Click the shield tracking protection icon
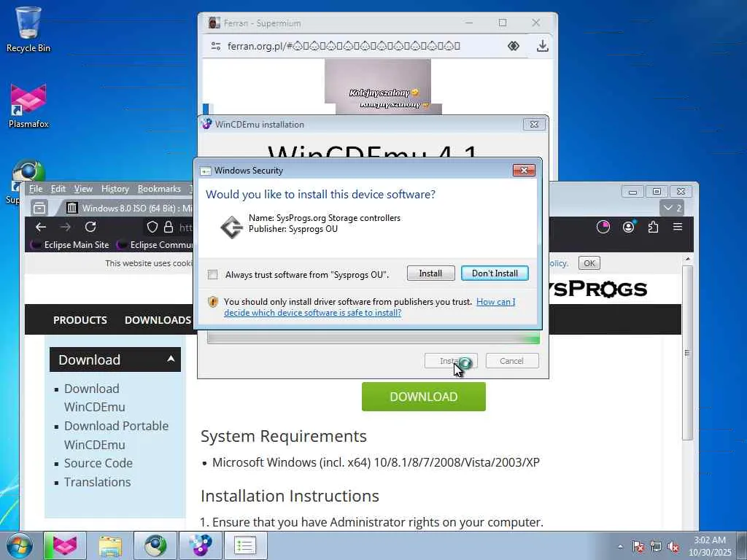 152,227
